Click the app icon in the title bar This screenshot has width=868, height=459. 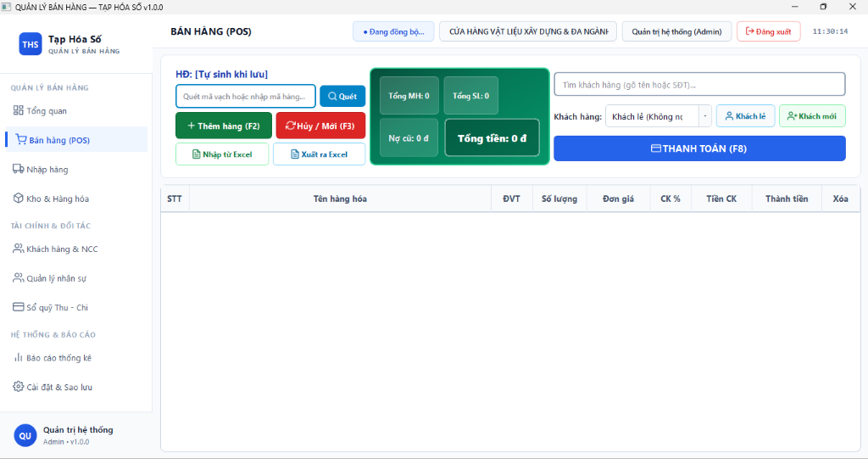(x=6, y=7)
